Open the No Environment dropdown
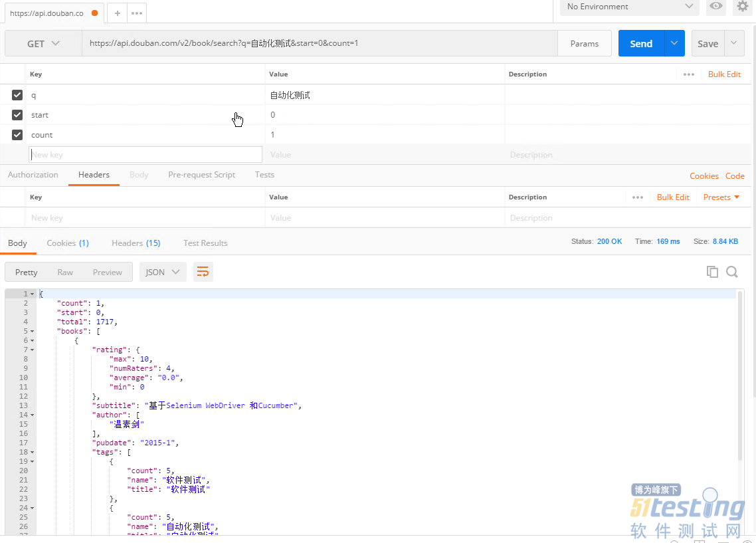756x543 pixels. click(629, 7)
